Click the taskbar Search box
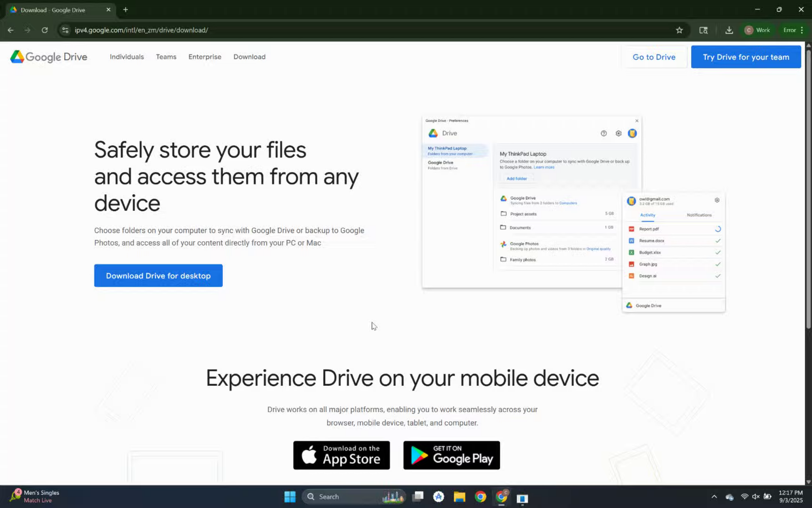 pos(354,497)
